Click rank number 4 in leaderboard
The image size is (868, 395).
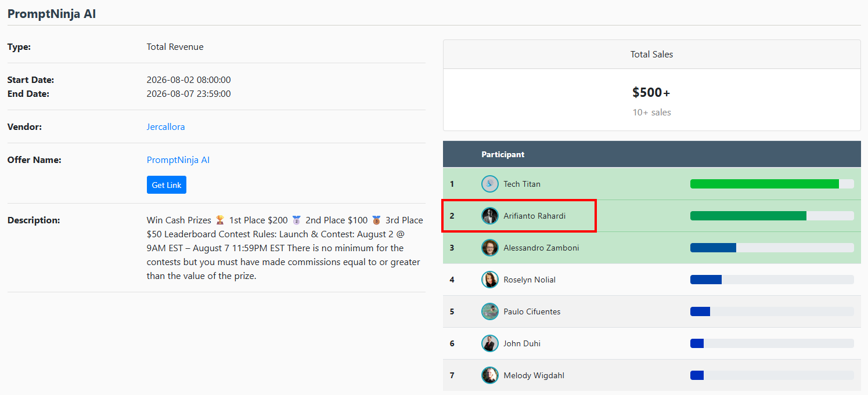(x=452, y=280)
